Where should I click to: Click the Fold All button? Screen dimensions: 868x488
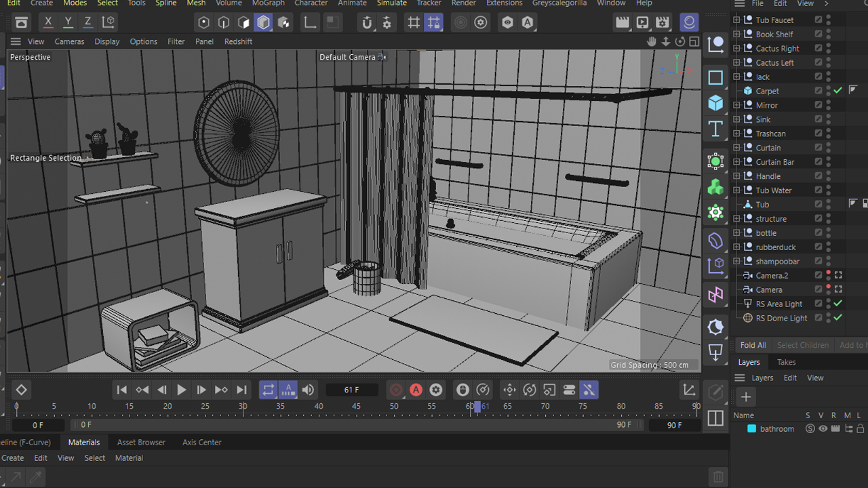[x=753, y=345]
